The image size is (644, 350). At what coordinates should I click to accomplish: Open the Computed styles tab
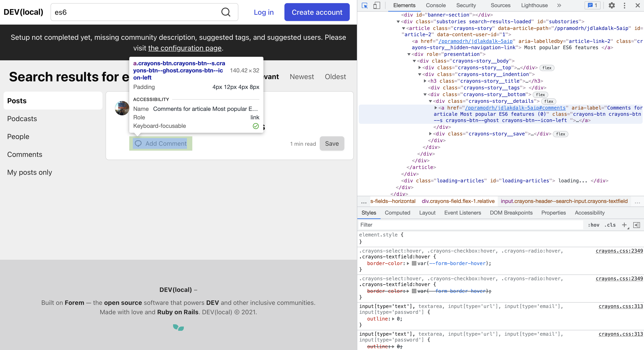click(x=397, y=213)
